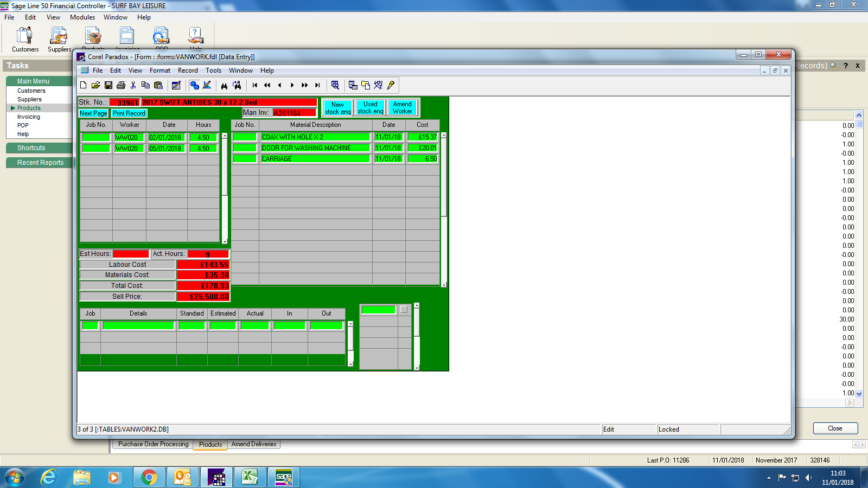Select Invoicing in the Sage Main Menu
The height and width of the screenshot is (488, 868).
tap(29, 117)
